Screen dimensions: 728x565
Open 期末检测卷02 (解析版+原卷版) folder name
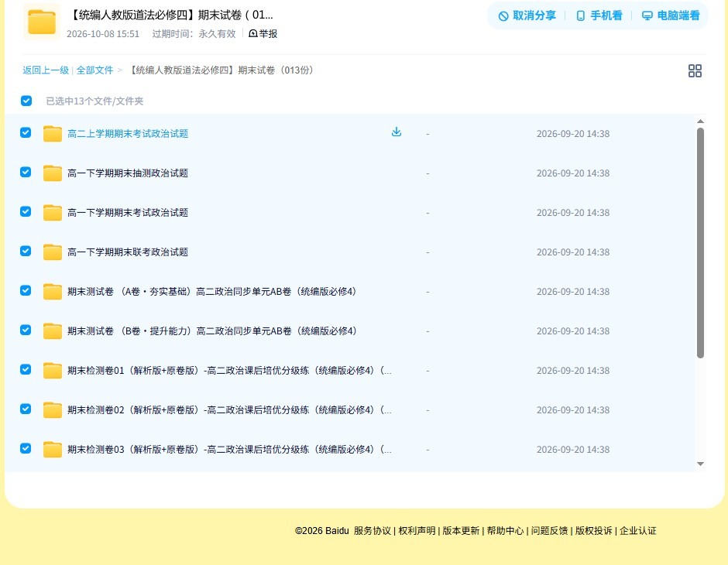(229, 409)
